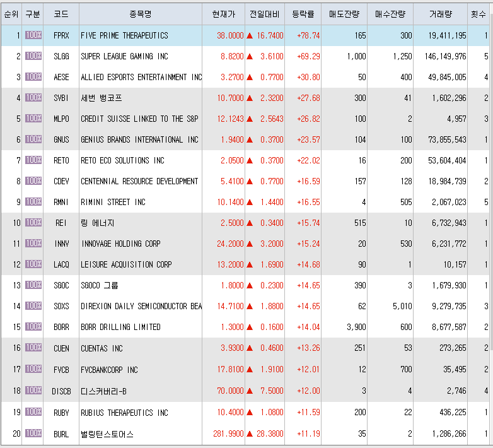The width and height of the screenshot is (493, 448).
Task: Select INNOVAGE HOLDING CORP name
Action: coord(121,244)
